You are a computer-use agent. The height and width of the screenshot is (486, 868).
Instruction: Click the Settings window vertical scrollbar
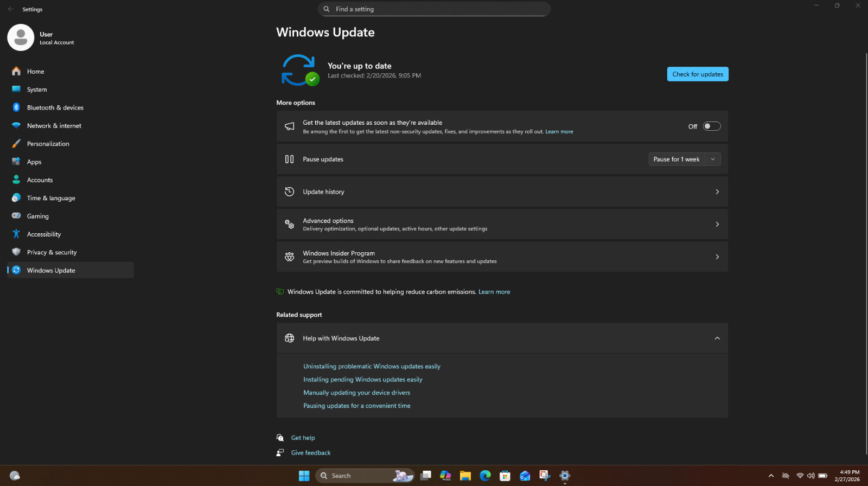(866, 254)
